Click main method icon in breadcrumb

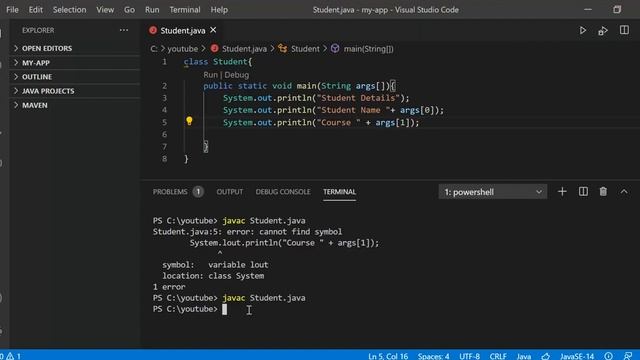(335, 49)
